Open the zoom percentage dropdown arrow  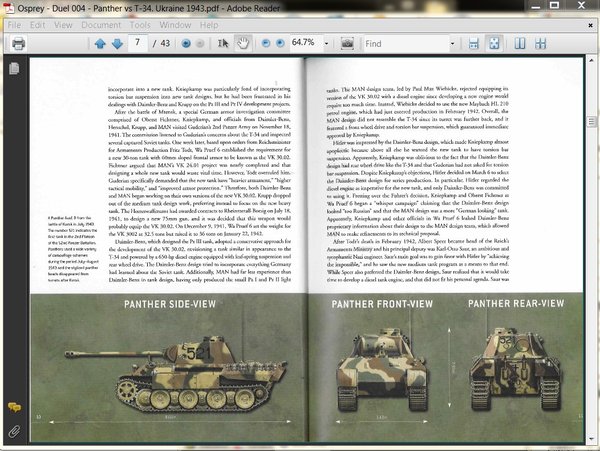coord(326,44)
